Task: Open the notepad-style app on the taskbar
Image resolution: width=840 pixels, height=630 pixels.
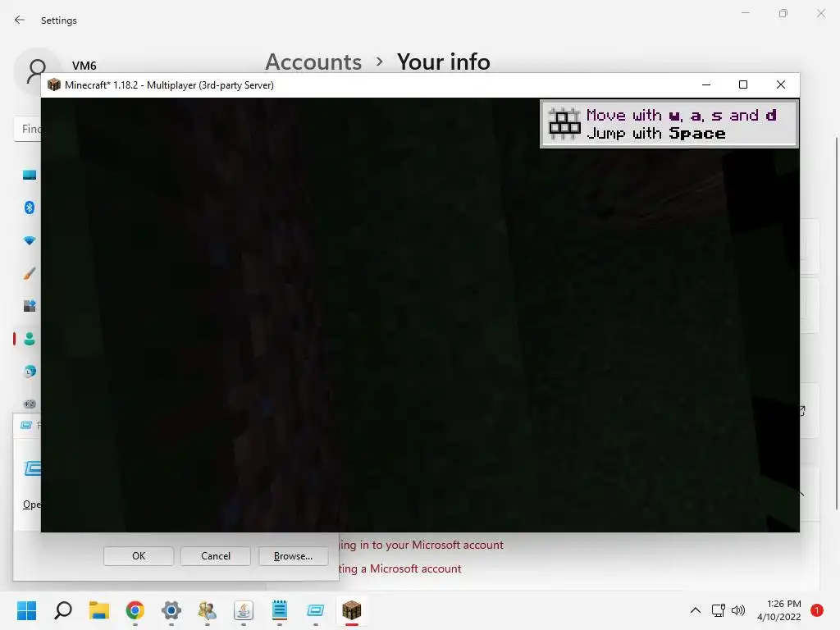Action: [280, 610]
